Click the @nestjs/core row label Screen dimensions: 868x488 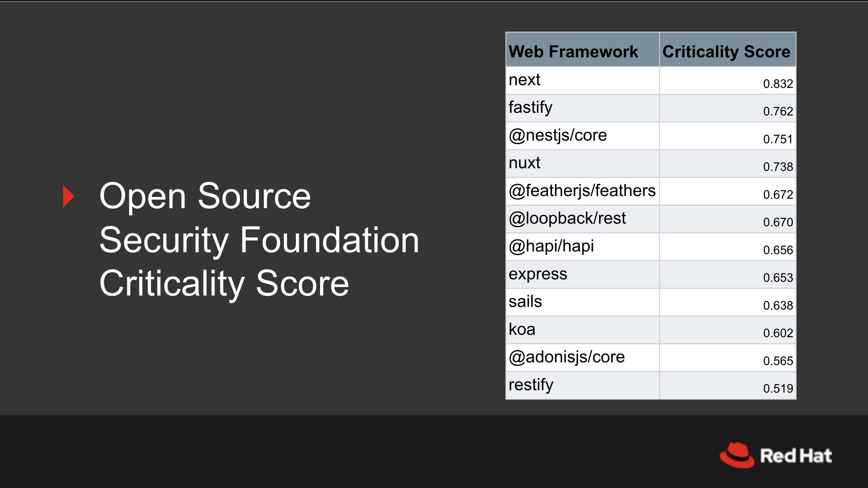click(x=558, y=135)
